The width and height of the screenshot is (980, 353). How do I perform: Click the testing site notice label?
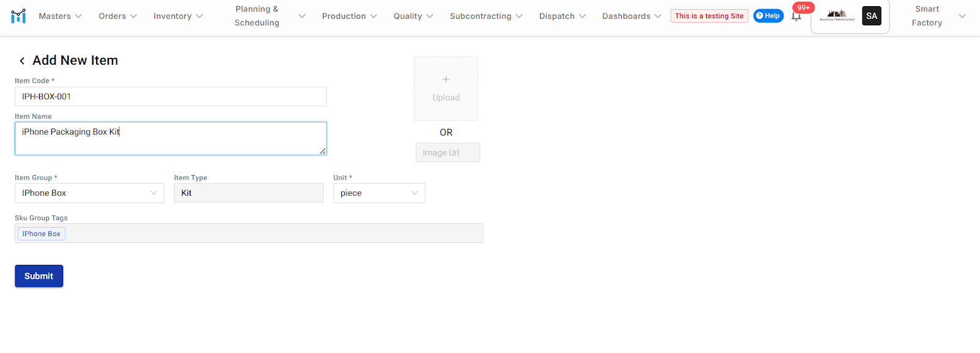click(709, 16)
